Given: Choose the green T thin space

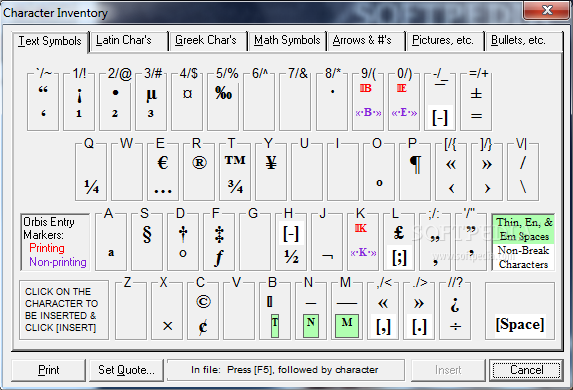Looking at the screenshot, I should click(x=275, y=325).
